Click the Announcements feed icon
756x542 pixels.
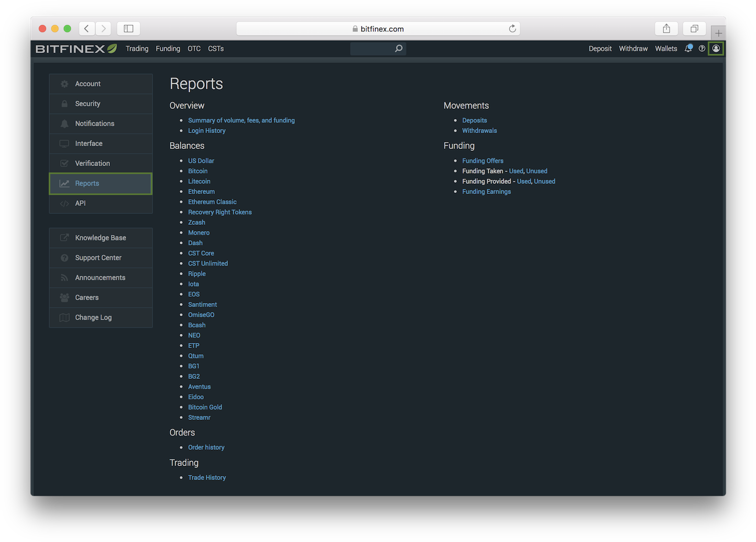(64, 278)
